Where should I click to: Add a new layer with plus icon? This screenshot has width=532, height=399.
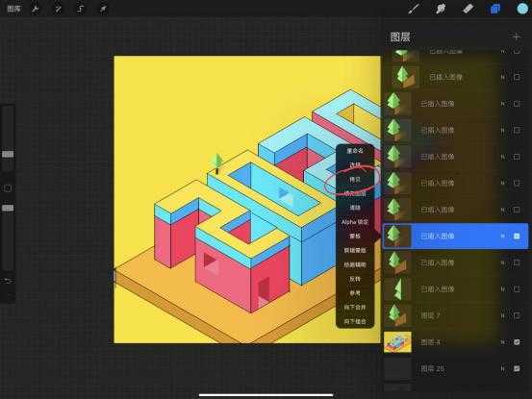point(516,37)
